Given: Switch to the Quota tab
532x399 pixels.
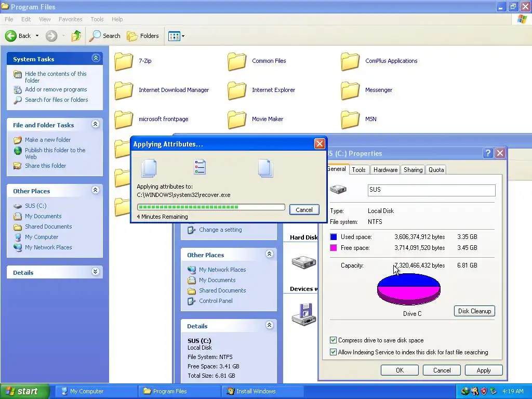Looking at the screenshot, I should click(436, 170).
